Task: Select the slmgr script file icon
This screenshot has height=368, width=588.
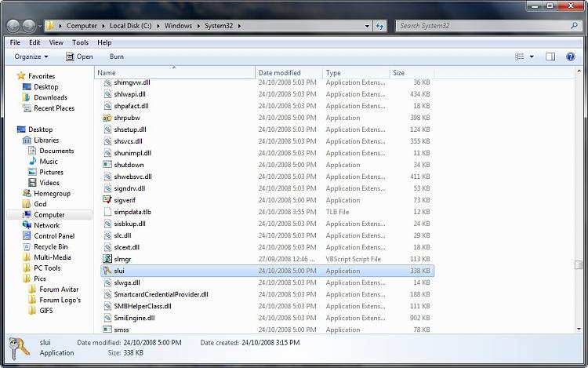Action: [107, 259]
